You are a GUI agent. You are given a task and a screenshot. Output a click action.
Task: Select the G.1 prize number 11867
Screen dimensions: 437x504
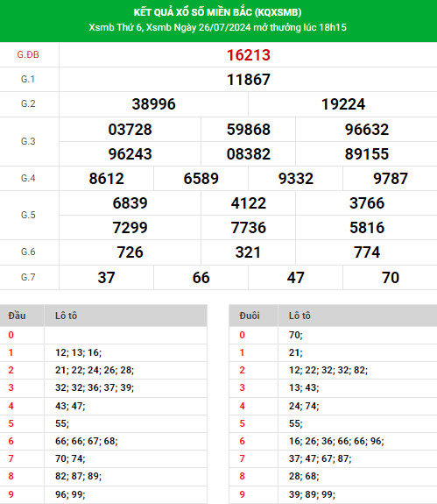249,80
